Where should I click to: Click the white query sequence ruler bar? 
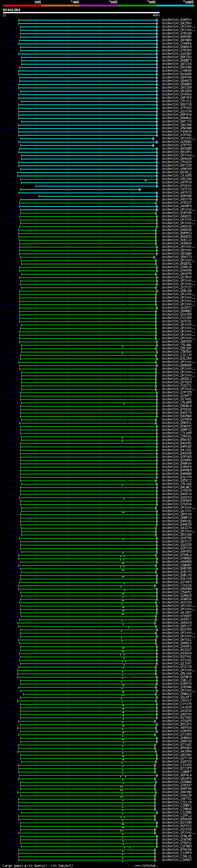(x=81, y=12)
